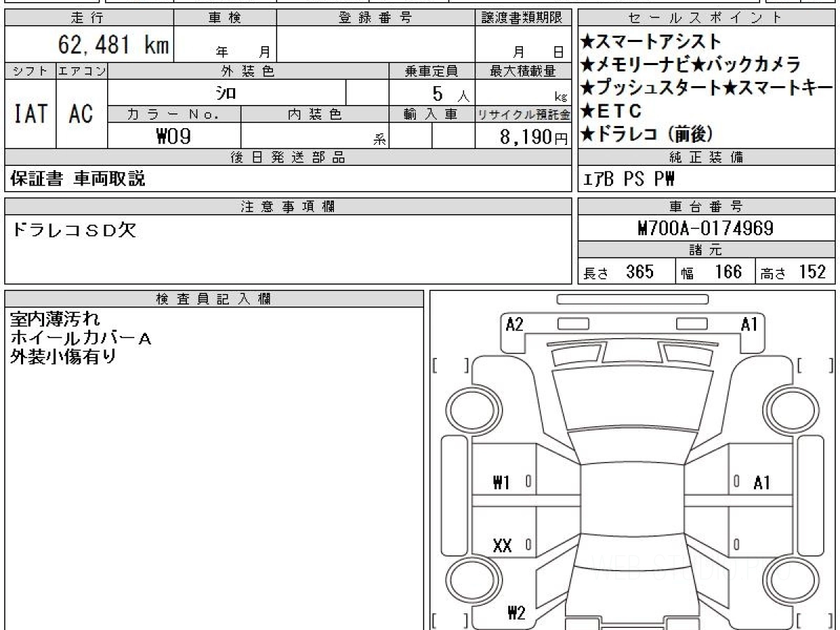Click the 純正装備 header

(x=706, y=157)
